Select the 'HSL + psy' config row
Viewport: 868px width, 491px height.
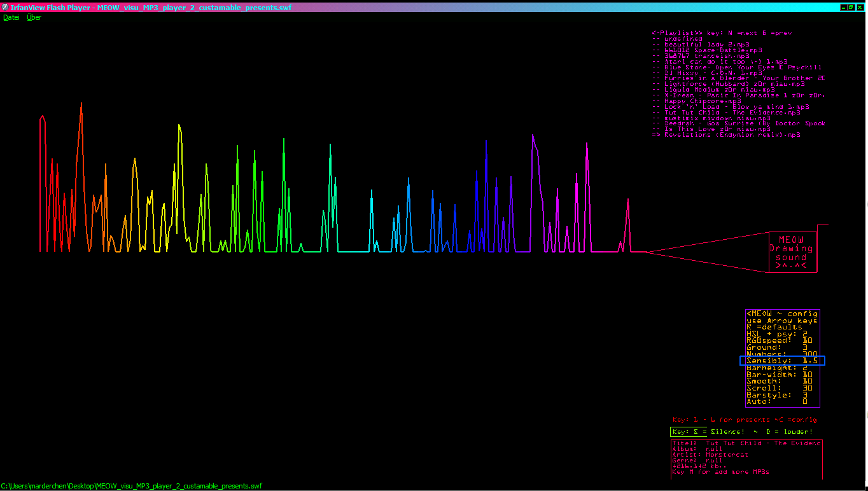click(x=782, y=334)
